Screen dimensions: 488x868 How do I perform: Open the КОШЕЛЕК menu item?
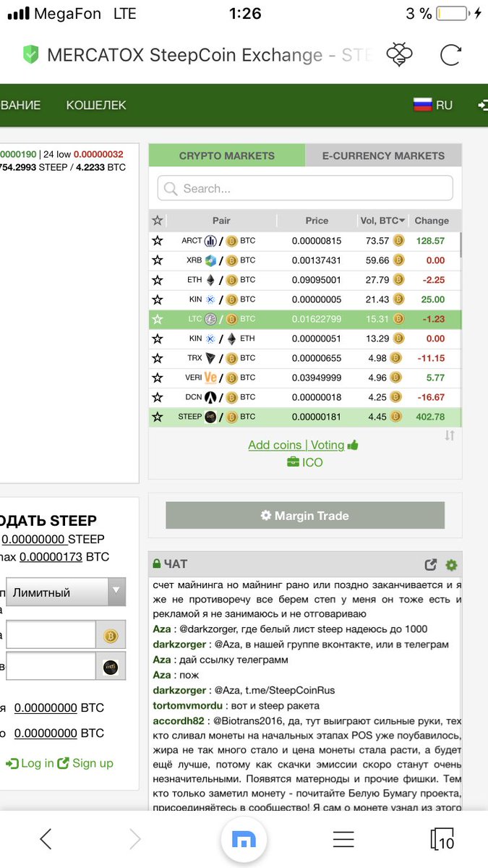[96, 105]
